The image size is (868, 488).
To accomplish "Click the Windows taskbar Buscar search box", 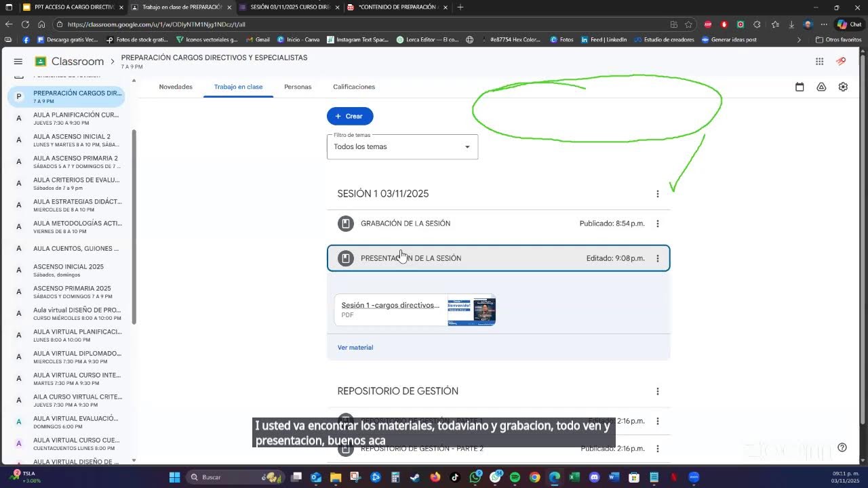I will tap(235, 477).
